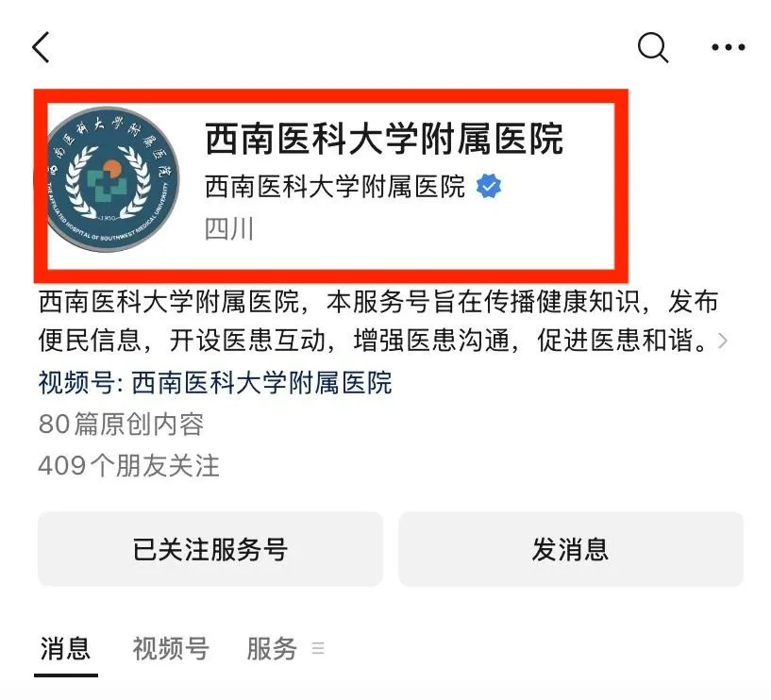Tap the blue verified badge icon
Viewport: 771px width, 700px height.
[488, 186]
